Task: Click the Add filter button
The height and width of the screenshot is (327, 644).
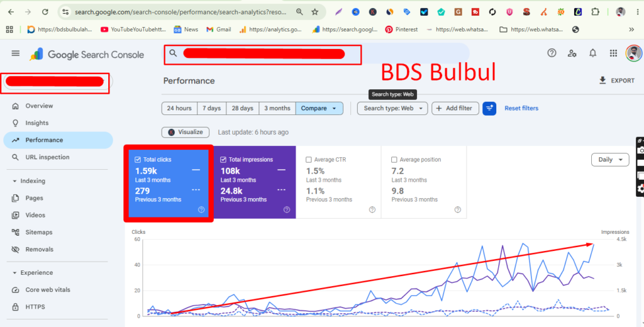Action: pos(455,108)
